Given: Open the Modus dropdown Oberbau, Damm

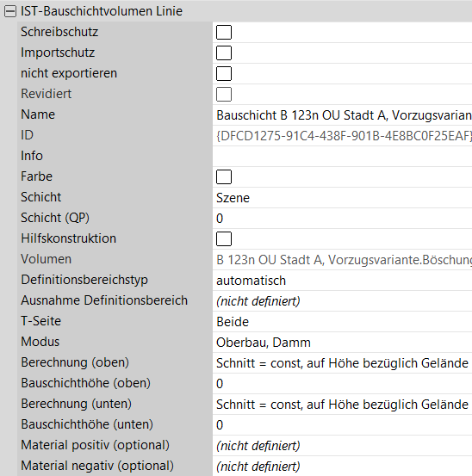Looking at the screenshot, I should pos(343,342).
